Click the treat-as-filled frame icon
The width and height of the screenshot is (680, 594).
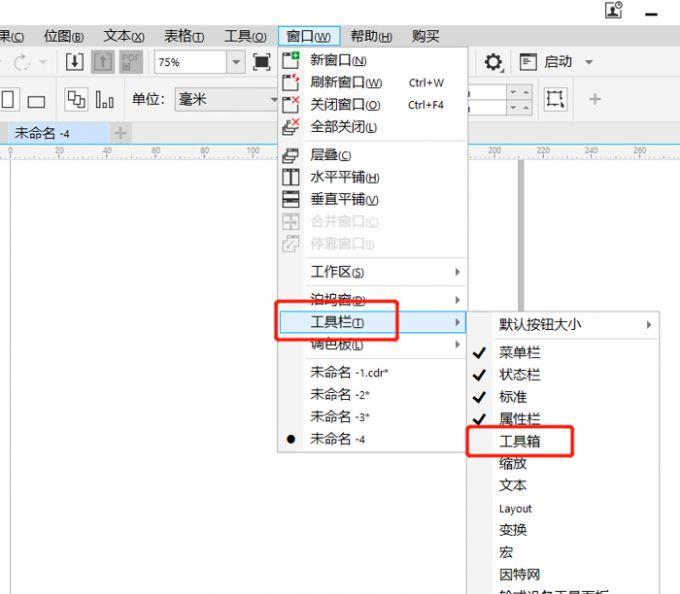tap(555, 99)
